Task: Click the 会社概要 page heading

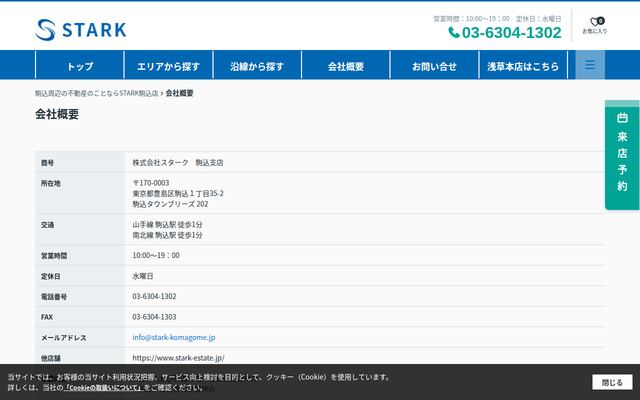Action: click(x=57, y=114)
